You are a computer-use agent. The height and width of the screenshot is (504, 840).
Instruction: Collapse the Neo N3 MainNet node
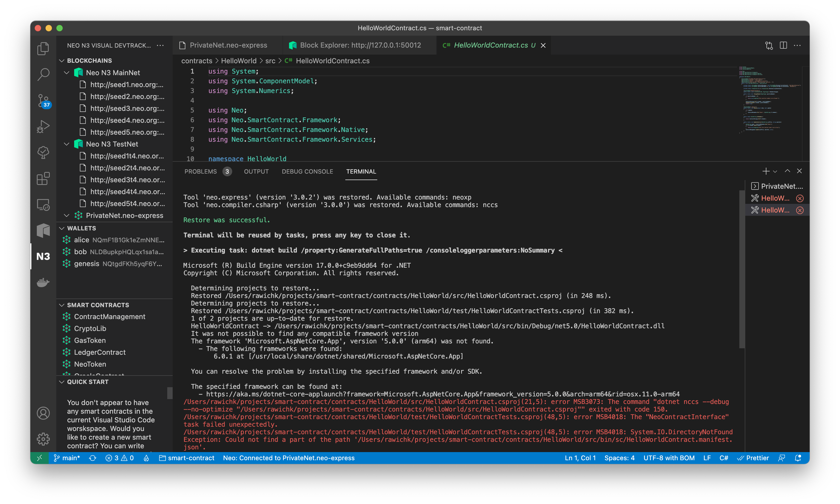(67, 72)
